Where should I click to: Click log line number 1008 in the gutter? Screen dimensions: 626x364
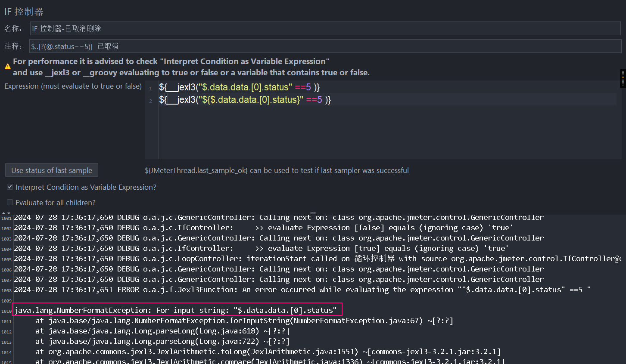click(x=6, y=290)
